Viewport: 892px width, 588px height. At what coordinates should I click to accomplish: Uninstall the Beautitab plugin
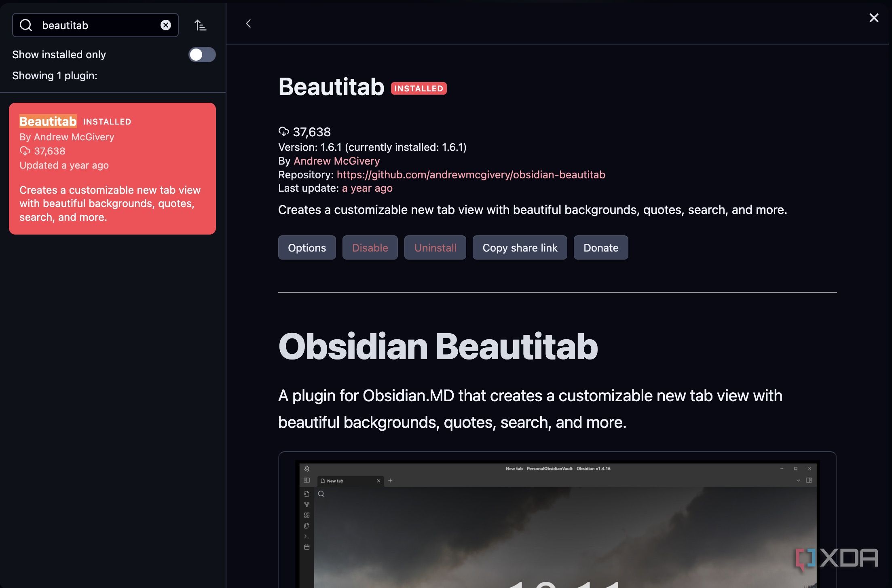point(435,247)
